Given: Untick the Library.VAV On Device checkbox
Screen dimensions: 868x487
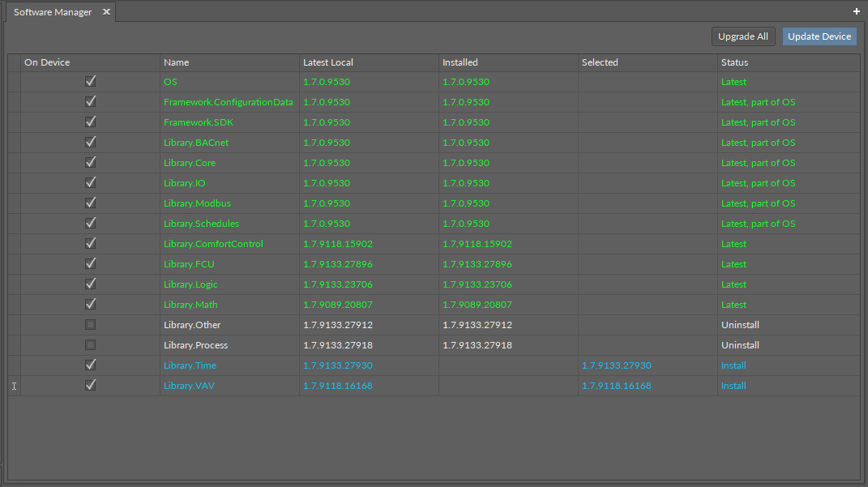Looking at the screenshot, I should pyautogui.click(x=91, y=386).
